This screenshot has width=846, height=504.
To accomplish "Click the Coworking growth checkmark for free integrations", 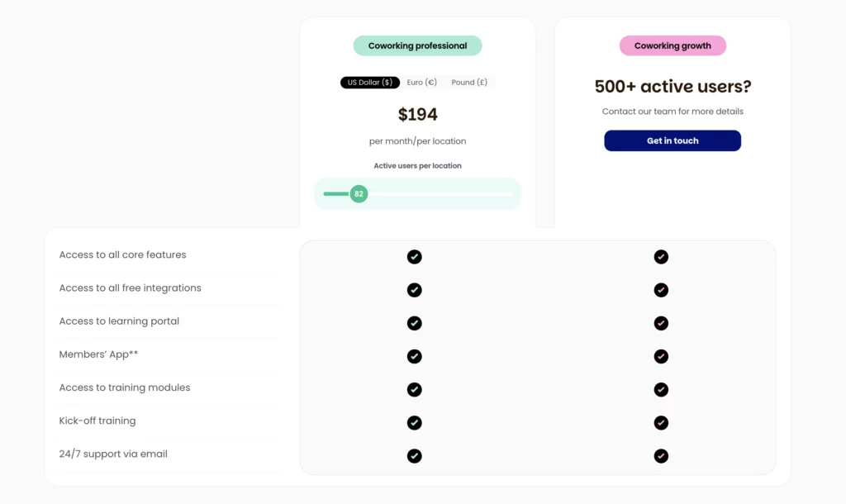I will click(661, 290).
